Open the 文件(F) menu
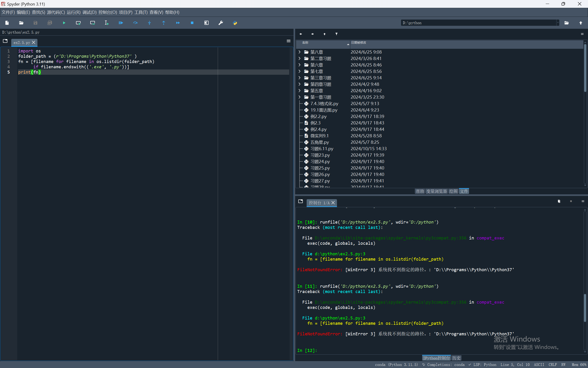Screen dimensions: 588x368 [8, 12]
